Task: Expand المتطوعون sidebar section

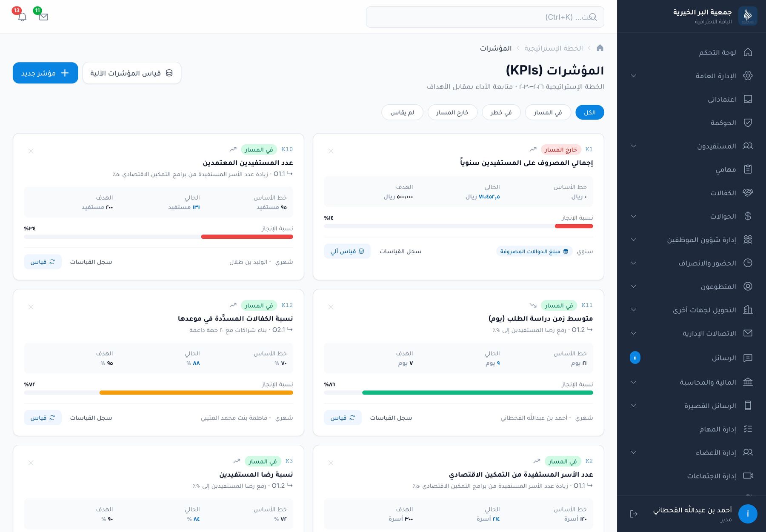Action: tap(634, 286)
